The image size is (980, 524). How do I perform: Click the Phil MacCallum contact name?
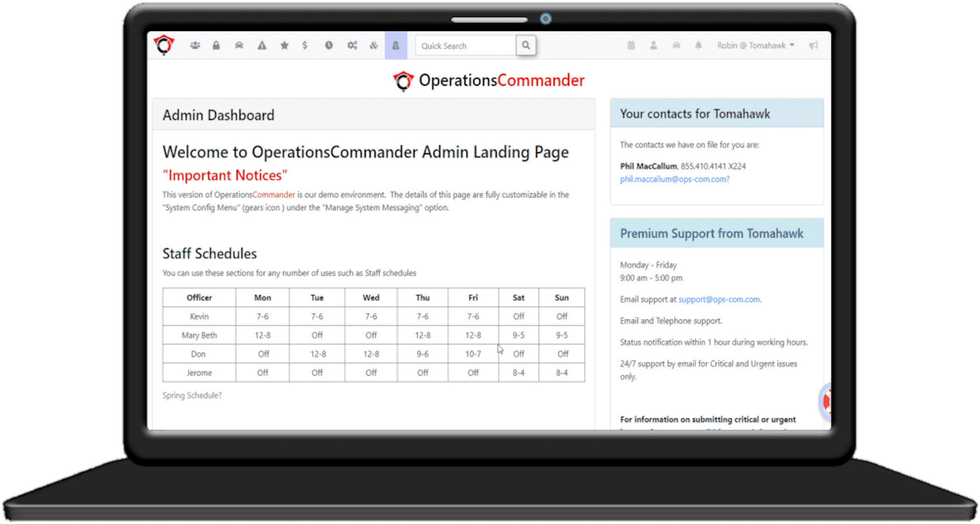[x=648, y=166]
